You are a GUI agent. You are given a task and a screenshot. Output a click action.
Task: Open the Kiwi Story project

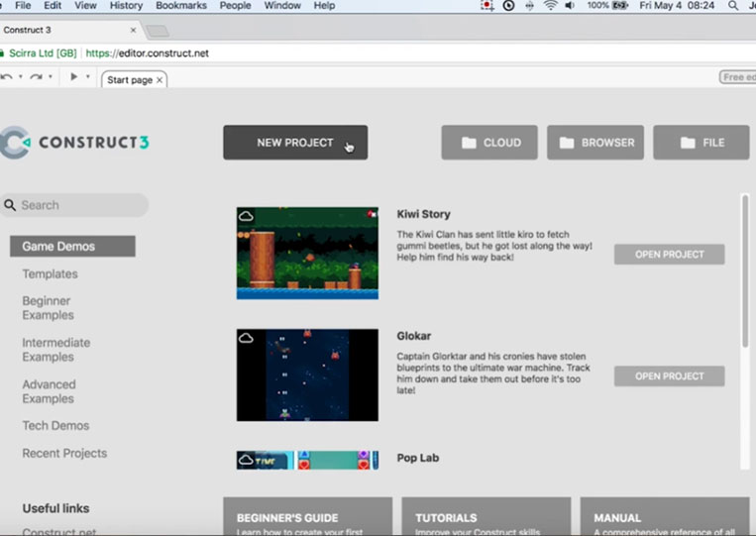(669, 255)
